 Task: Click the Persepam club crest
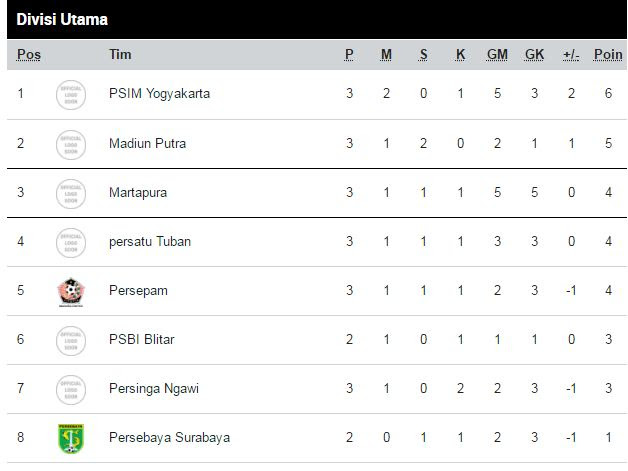pyautogui.click(x=71, y=292)
